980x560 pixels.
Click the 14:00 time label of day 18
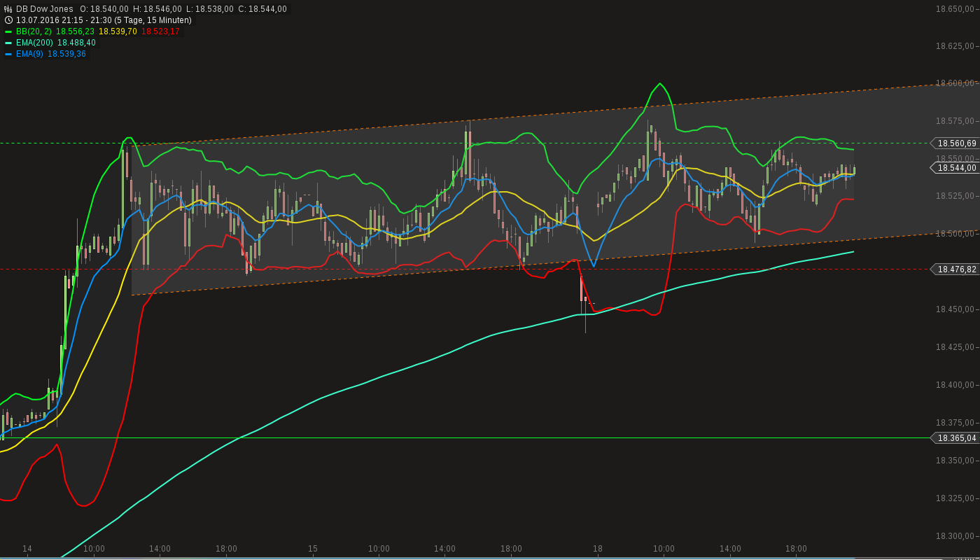pyautogui.click(x=730, y=549)
